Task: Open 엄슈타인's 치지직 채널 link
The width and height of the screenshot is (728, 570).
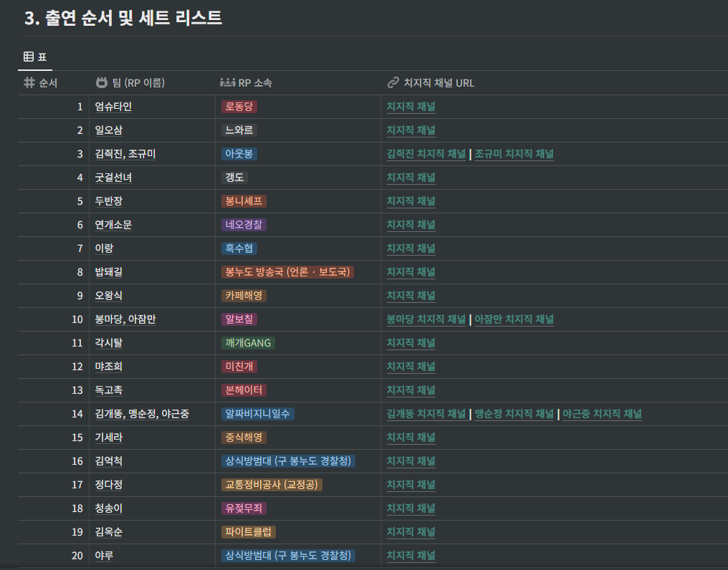Action: (411, 107)
